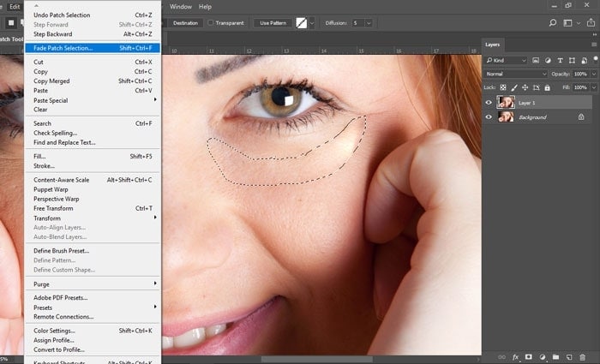Lock image pixels brush icon
600x364 pixels.
(x=514, y=87)
